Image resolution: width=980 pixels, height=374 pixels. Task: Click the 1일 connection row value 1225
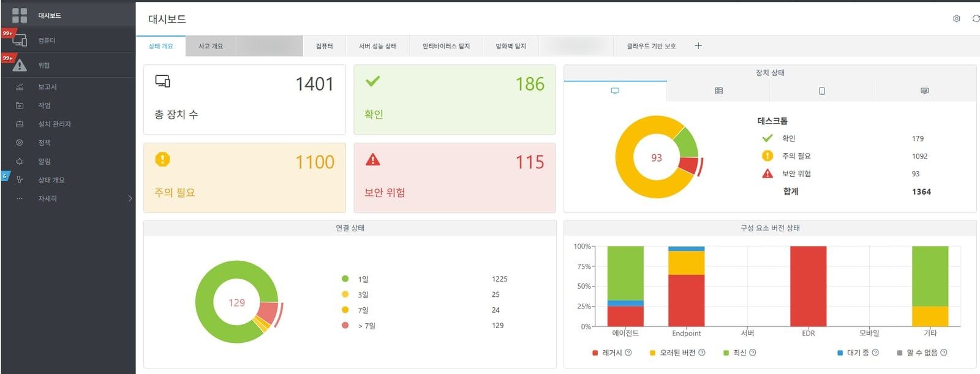[x=500, y=279]
